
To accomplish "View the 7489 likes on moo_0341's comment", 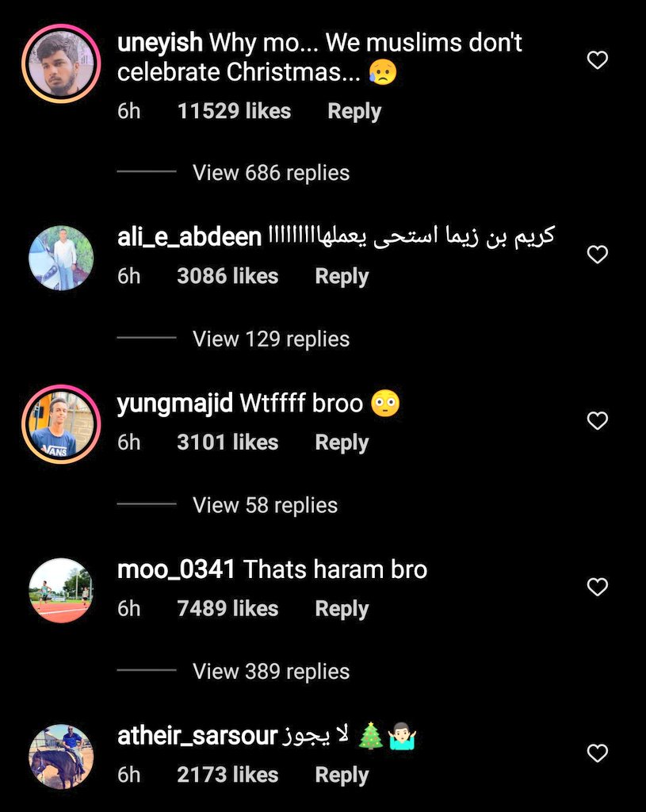I will click(227, 609).
